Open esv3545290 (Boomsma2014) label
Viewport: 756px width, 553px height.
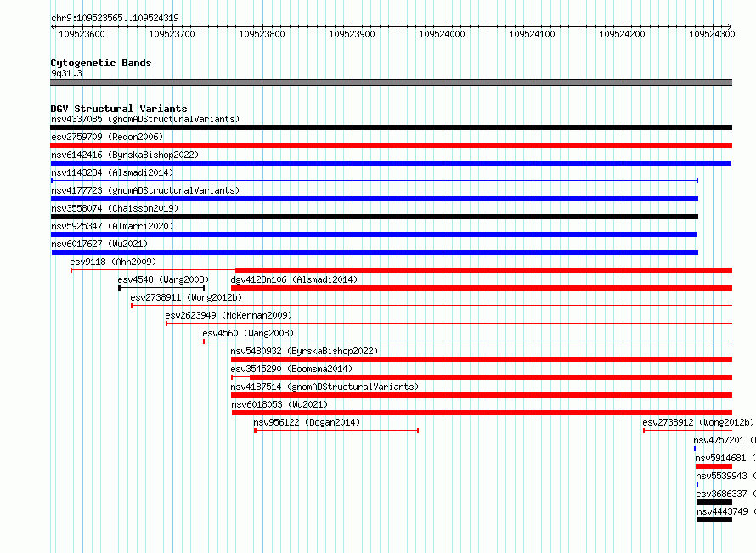291,369
